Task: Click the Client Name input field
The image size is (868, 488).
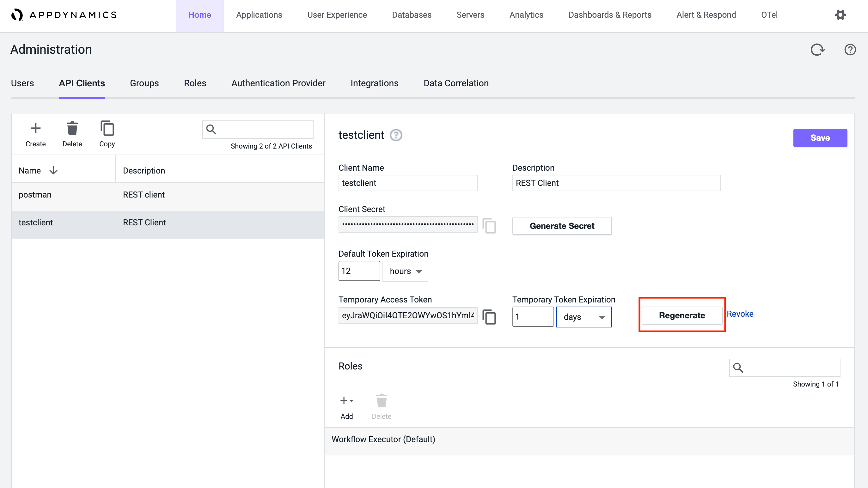Action: click(408, 183)
